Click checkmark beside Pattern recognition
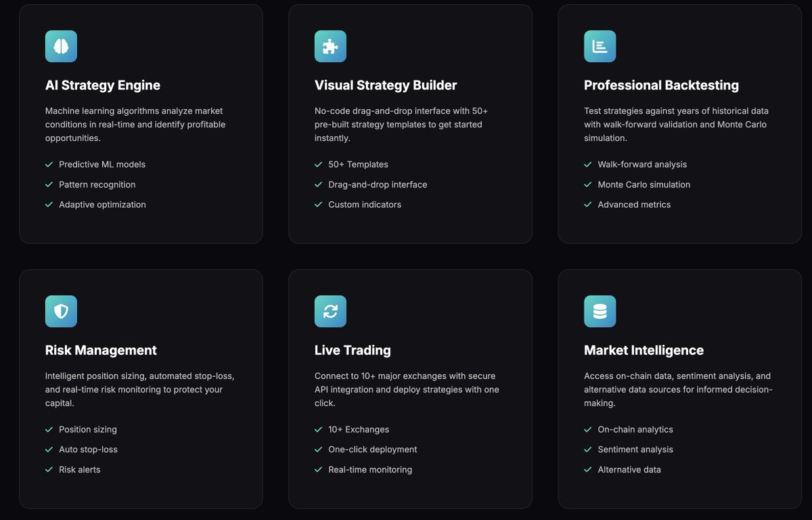Image resolution: width=812 pixels, height=520 pixels. coord(49,185)
